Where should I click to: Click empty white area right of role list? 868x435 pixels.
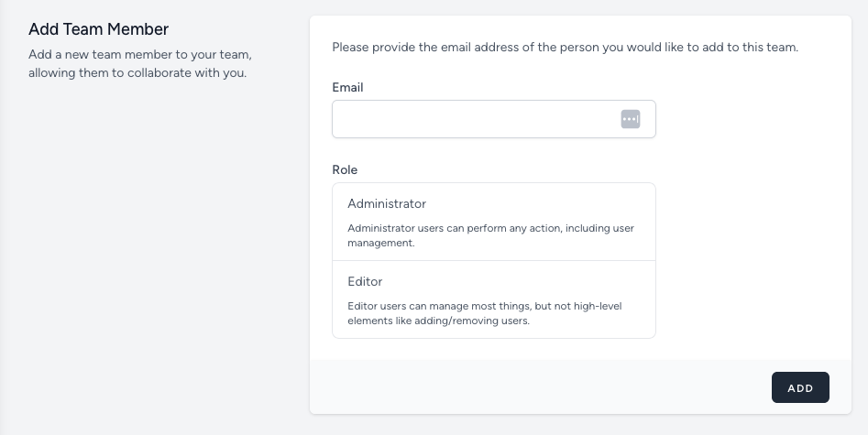pos(742,261)
